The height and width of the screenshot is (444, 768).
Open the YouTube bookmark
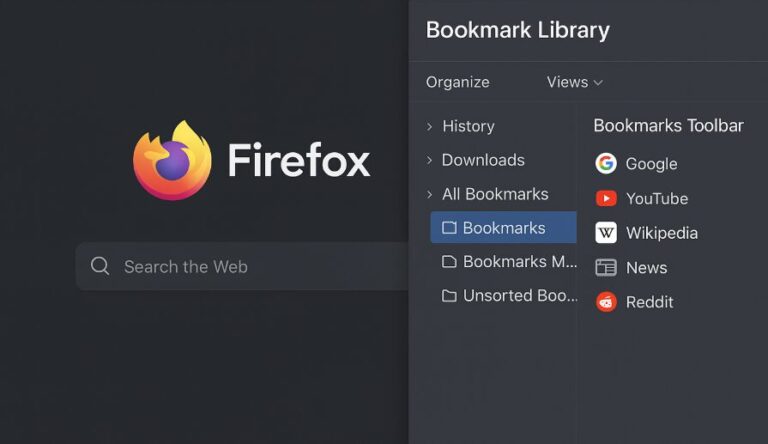642,198
